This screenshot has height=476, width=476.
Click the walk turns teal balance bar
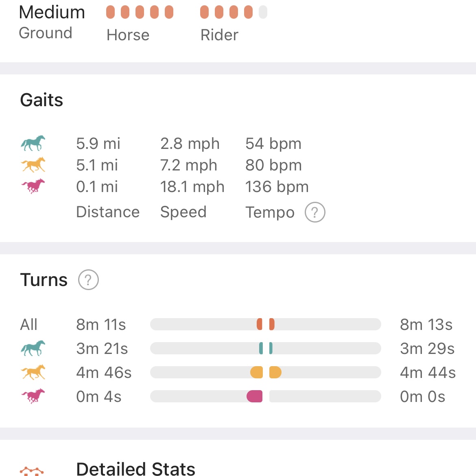(265, 348)
